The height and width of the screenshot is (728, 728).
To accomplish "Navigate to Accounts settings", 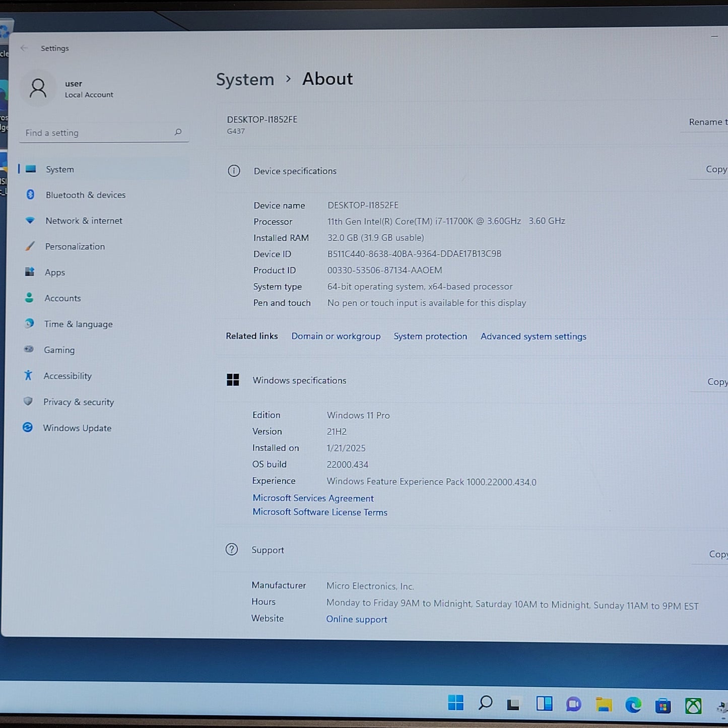I will tap(103, 298).
